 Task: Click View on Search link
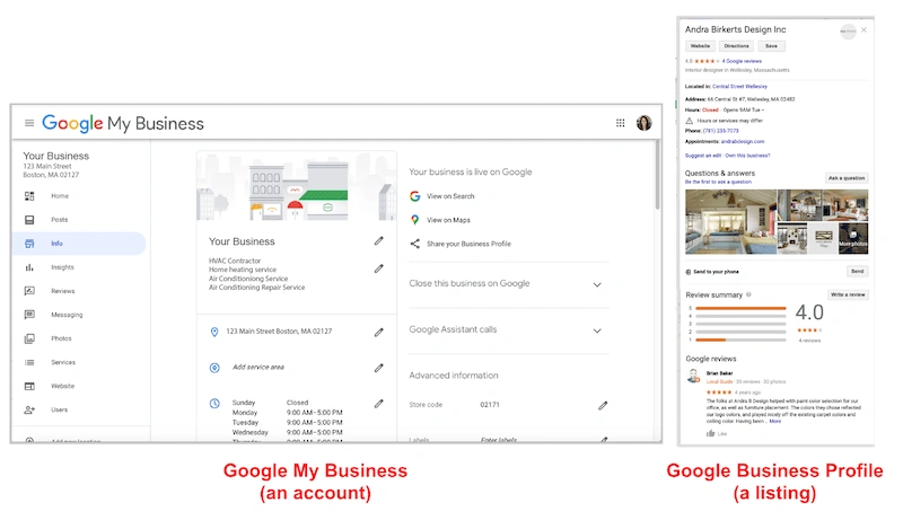(450, 197)
